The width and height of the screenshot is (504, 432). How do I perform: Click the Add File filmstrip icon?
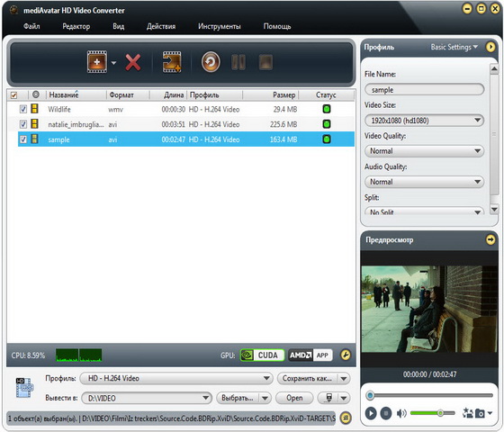(97, 62)
